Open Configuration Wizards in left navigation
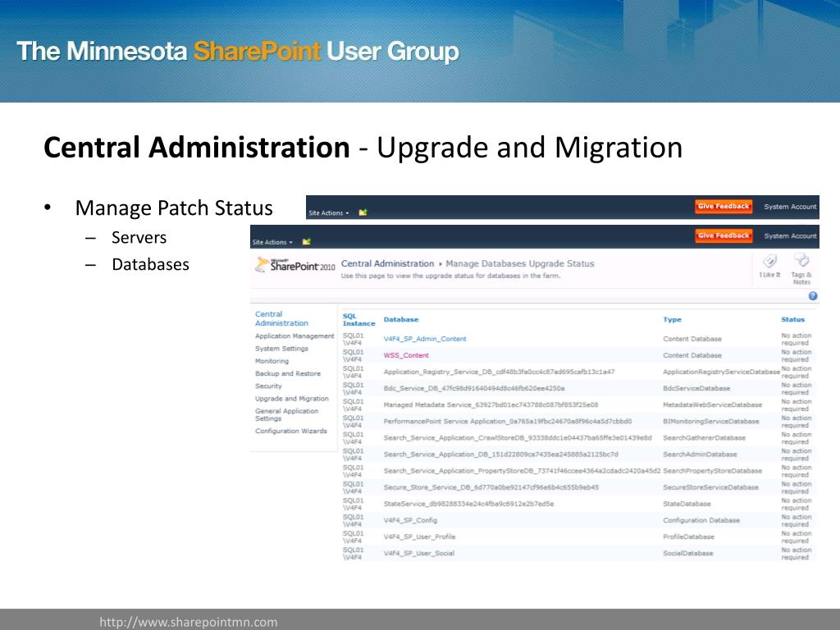Viewport: 840px width, 630px height. tap(291, 431)
